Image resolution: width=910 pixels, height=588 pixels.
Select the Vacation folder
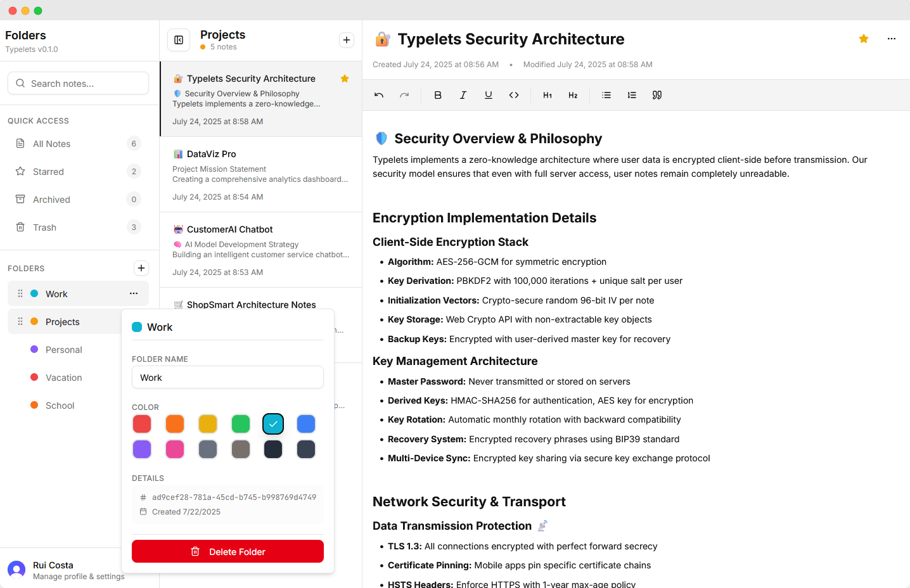65,378
